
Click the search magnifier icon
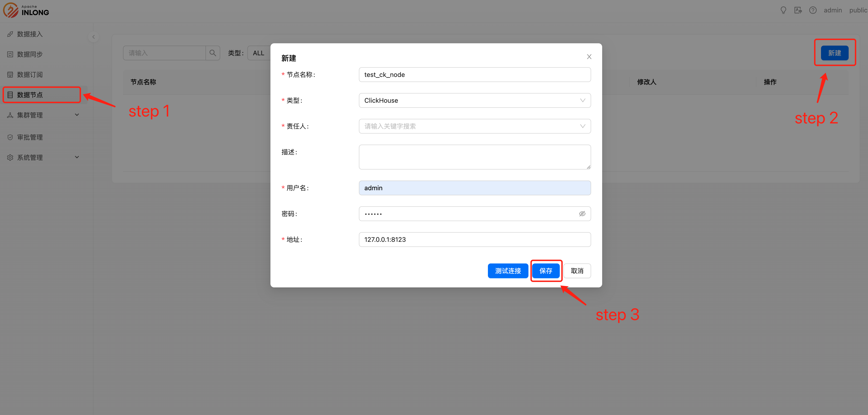(x=212, y=53)
